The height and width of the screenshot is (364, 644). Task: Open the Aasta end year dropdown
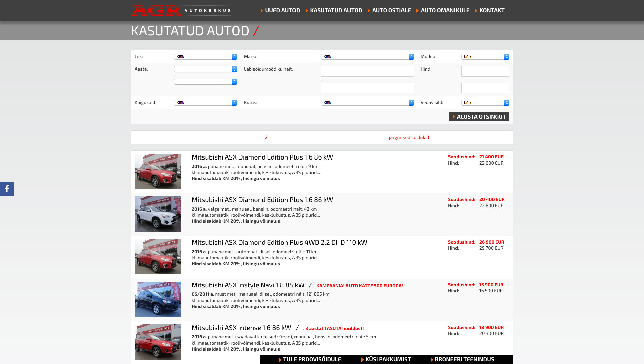click(206, 82)
